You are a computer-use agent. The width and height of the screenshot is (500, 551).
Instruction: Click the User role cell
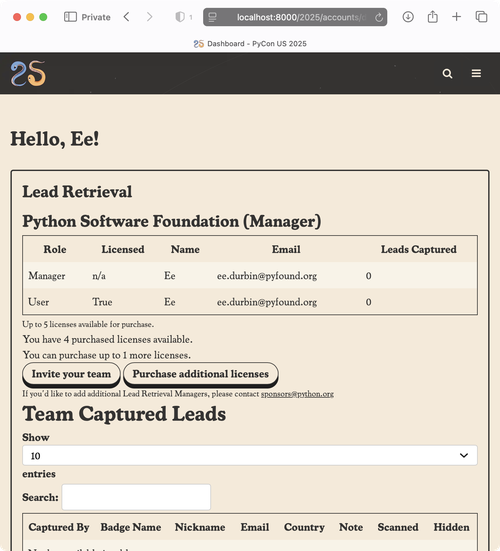(x=39, y=302)
